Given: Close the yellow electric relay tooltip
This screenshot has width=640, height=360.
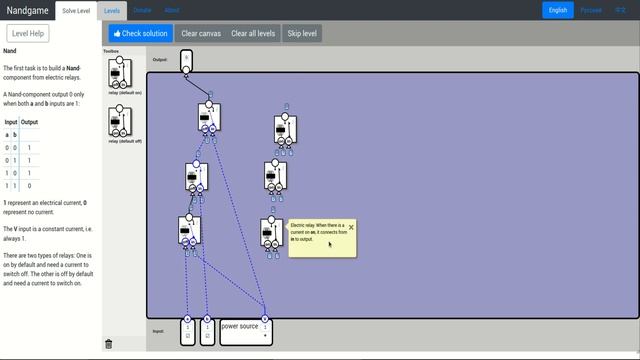Looking at the screenshot, I should [x=351, y=227].
